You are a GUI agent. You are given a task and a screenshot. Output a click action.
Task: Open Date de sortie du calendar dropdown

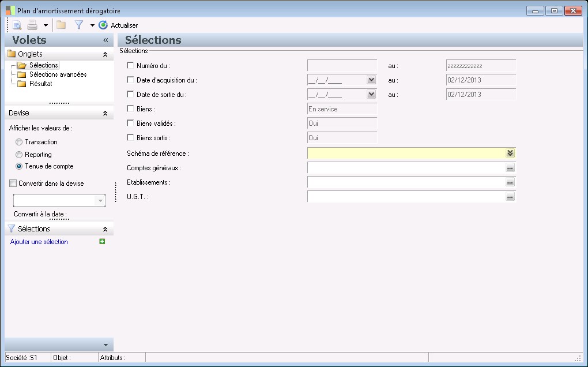[x=371, y=94]
